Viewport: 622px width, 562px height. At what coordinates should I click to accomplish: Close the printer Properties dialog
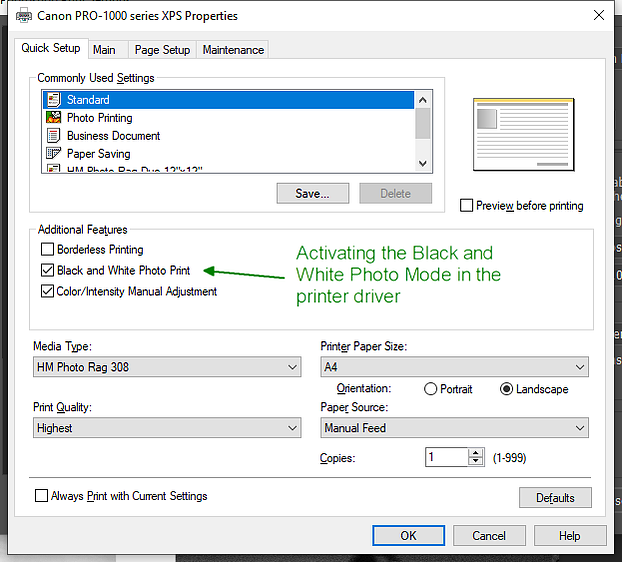point(599,15)
